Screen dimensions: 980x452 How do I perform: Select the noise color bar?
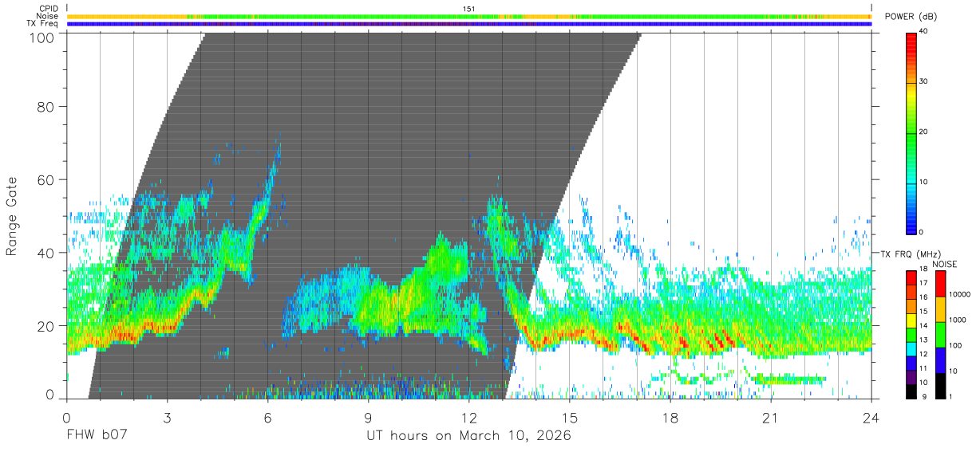click(x=941, y=335)
